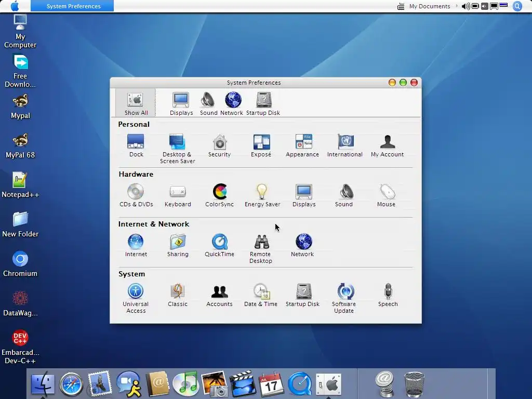Launch iMovie clapperboard in dock
The height and width of the screenshot is (399, 532).
[x=243, y=384]
